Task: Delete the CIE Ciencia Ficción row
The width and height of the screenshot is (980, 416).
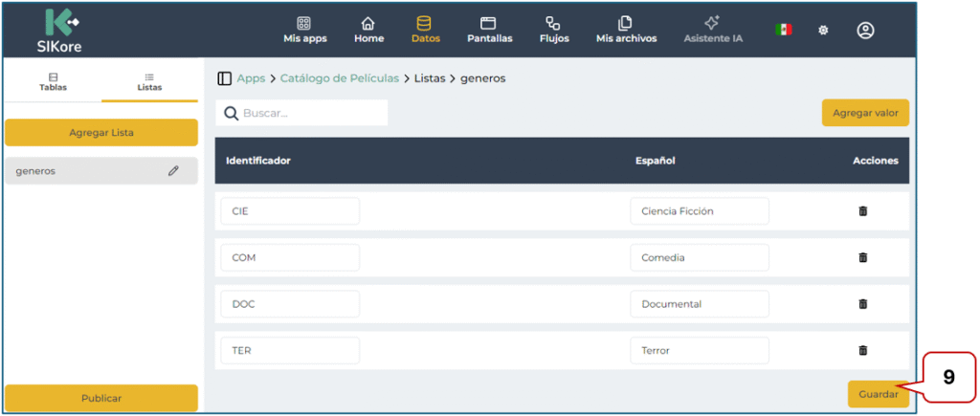Action: 862,211
